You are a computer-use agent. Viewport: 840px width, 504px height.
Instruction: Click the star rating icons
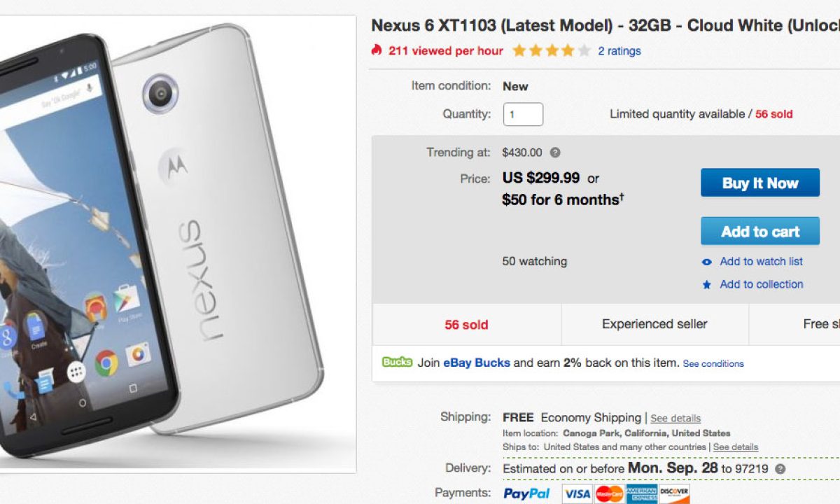click(551, 50)
